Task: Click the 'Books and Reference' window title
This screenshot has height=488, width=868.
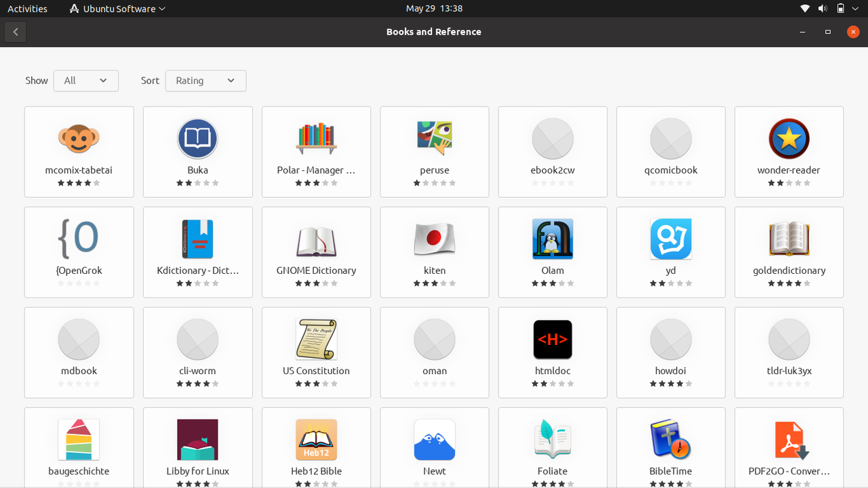Action: 434,32
